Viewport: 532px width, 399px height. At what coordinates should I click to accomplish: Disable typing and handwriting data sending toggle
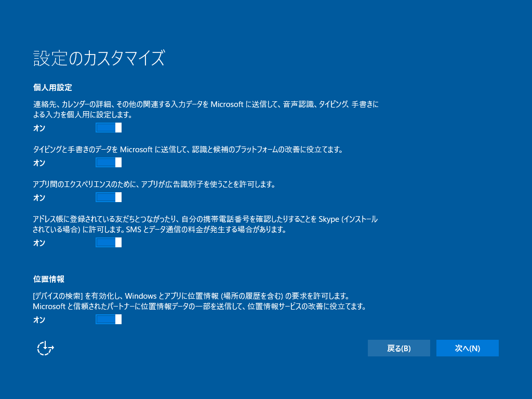click(x=109, y=163)
